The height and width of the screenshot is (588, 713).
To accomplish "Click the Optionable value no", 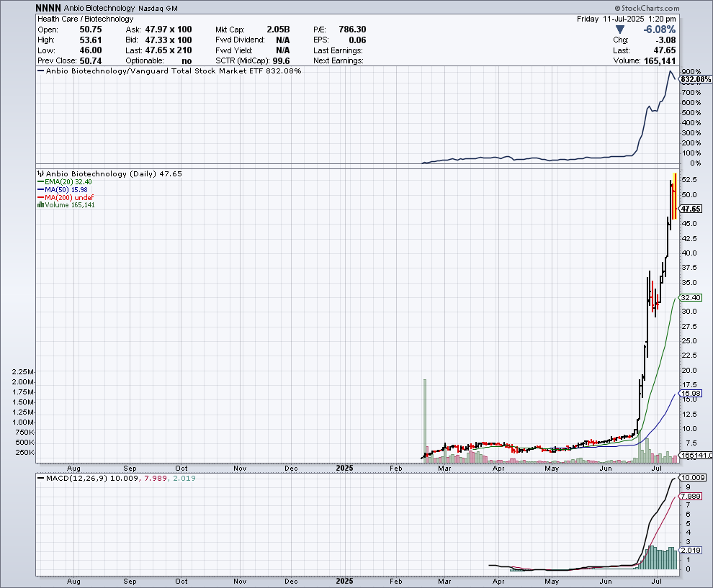I will point(187,61).
